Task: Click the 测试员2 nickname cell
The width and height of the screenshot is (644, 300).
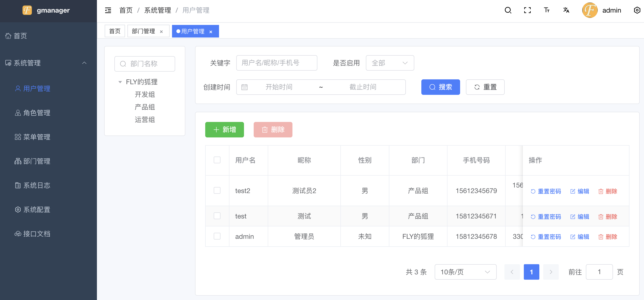Action: tap(304, 191)
